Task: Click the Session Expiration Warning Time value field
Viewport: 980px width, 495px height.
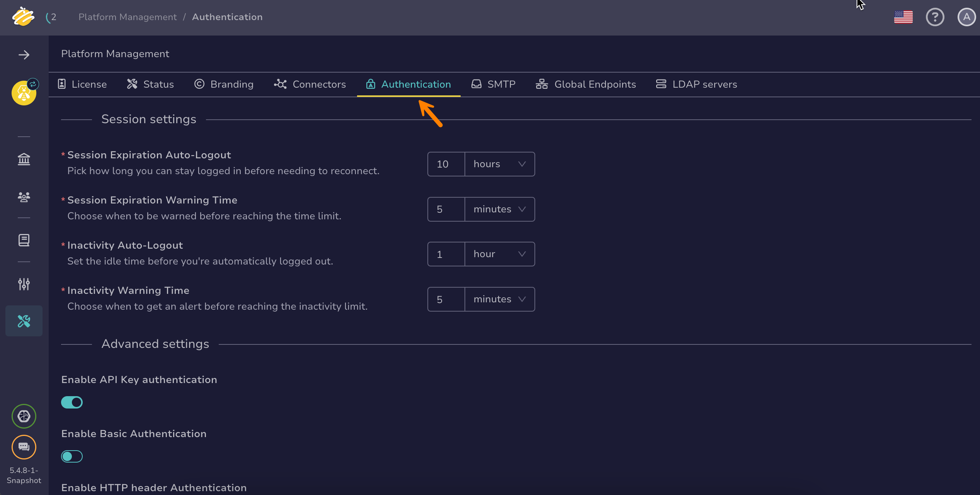Action: pyautogui.click(x=446, y=209)
